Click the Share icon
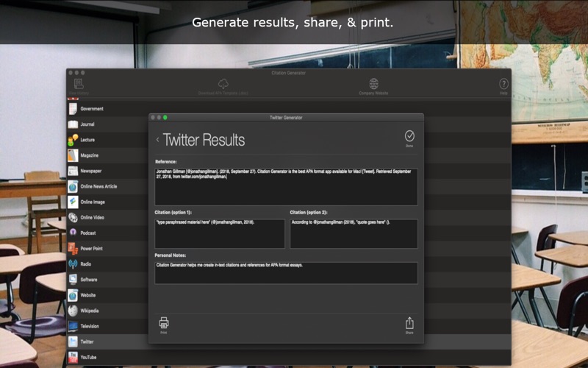Viewport: 588px width, 368px height. tap(409, 323)
